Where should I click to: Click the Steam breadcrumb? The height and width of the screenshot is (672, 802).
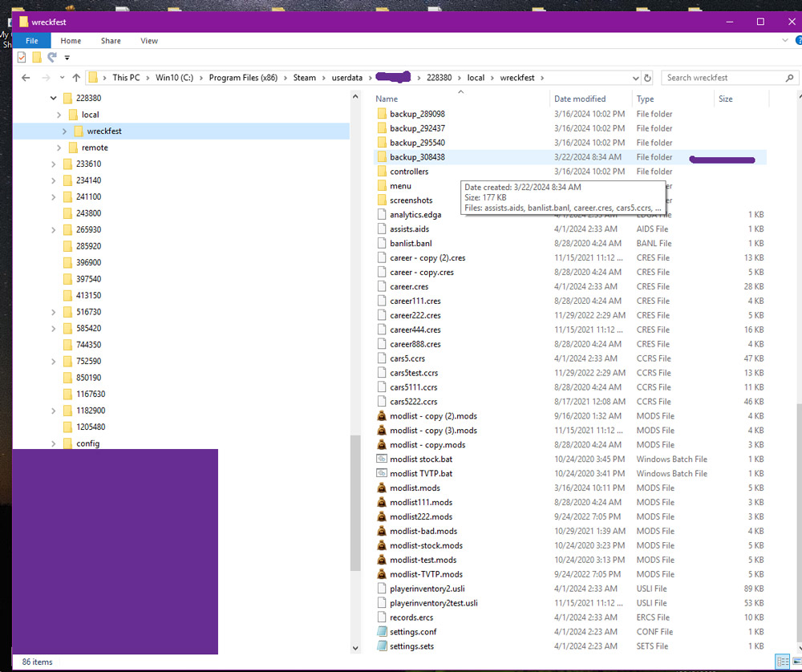(304, 78)
